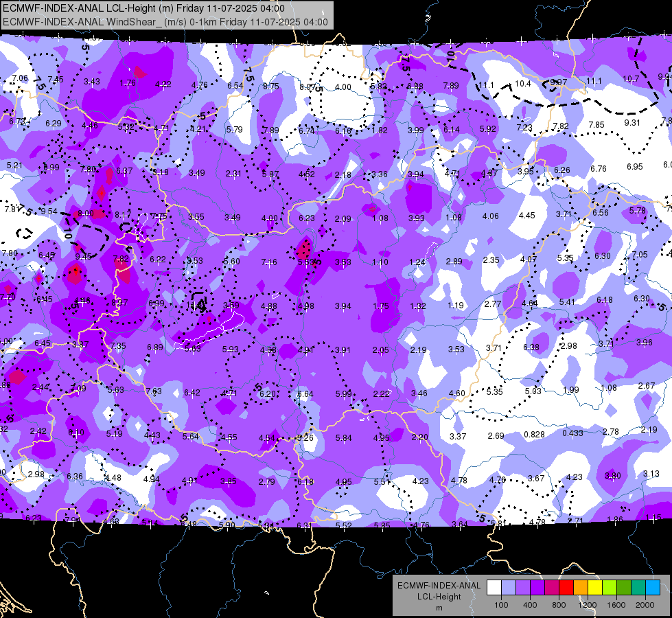This screenshot has height=618, width=672.
Task: Click the wind shear value 5.79
Action: (x=235, y=129)
